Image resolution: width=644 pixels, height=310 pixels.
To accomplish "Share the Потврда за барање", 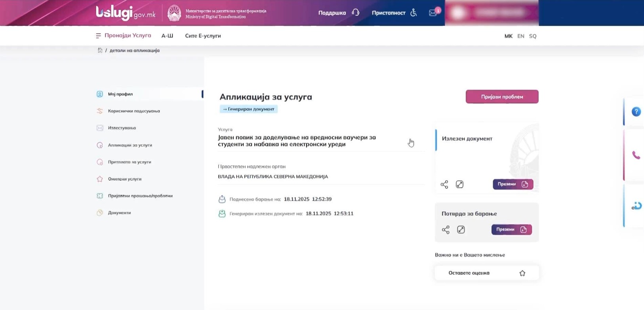I will (x=446, y=230).
